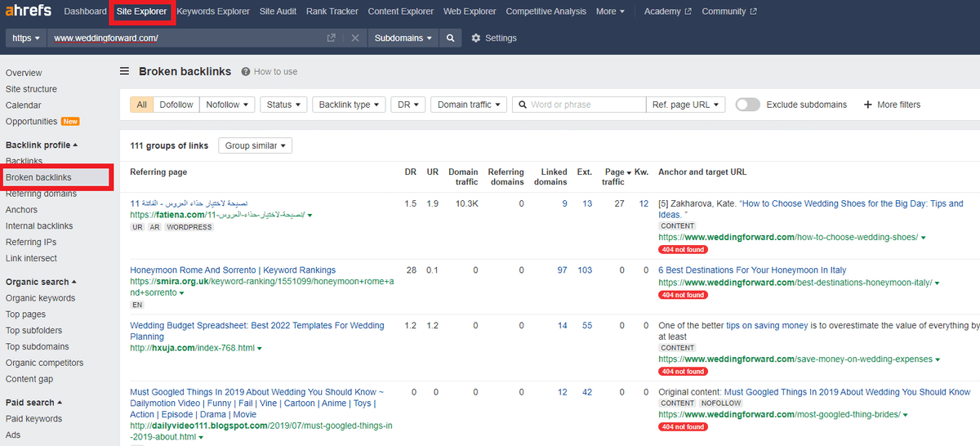980x446 pixels.
Task: Open Site structure in the sidebar
Action: coord(31,89)
